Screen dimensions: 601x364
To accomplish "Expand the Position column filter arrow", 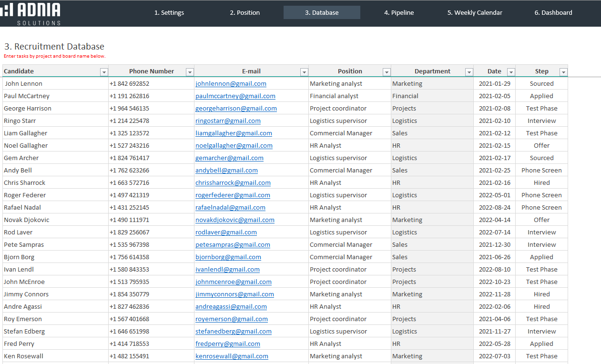I will [x=387, y=72].
